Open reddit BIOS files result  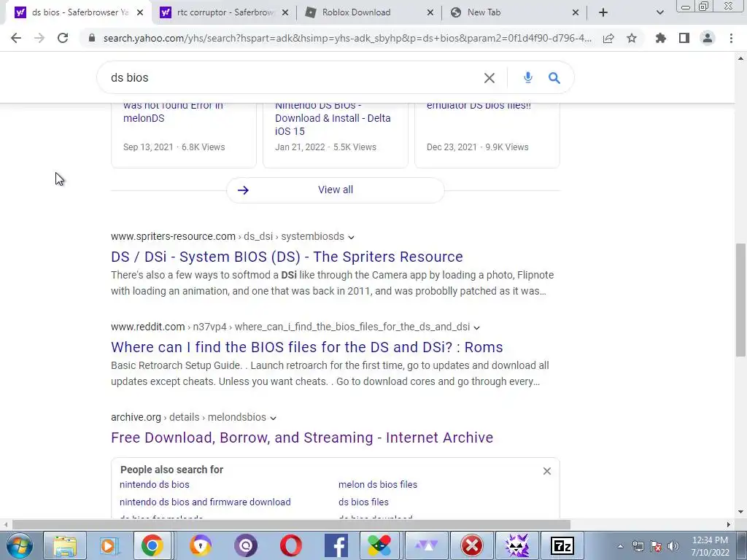click(x=307, y=347)
